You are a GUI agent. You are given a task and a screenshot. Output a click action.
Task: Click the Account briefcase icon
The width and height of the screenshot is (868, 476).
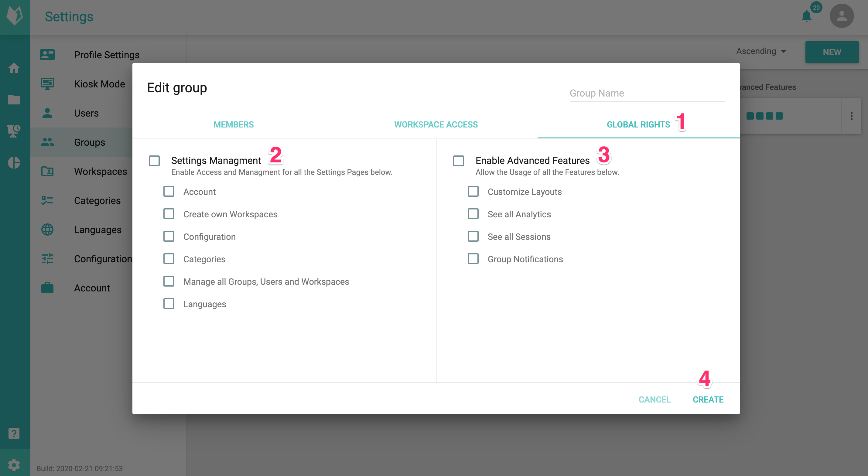(x=47, y=288)
